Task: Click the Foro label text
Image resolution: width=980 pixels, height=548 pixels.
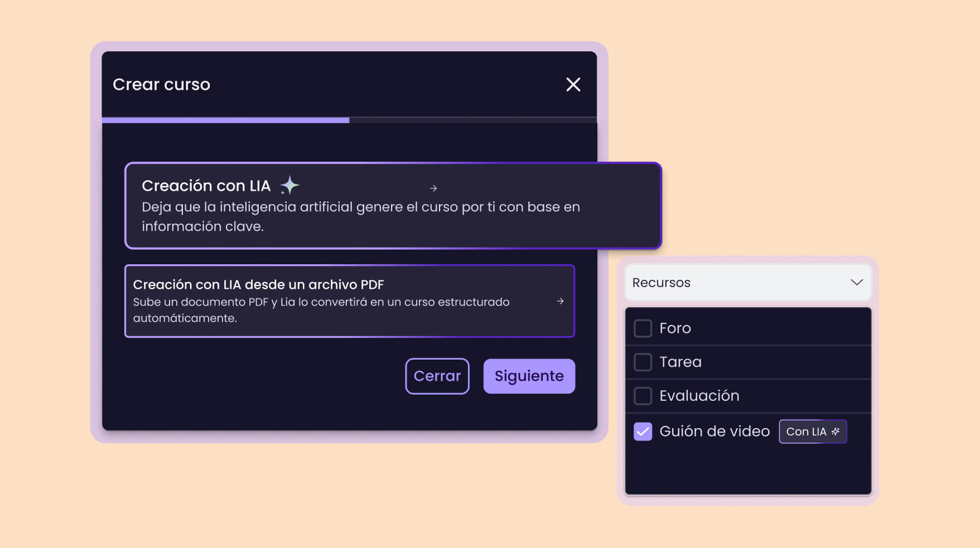Action: tap(675, 328)
